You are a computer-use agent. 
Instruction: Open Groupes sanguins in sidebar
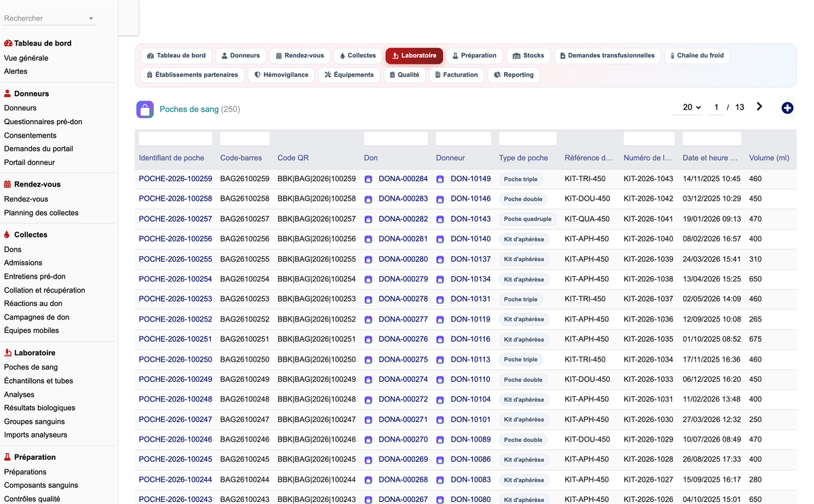click(x=35, y=421)
